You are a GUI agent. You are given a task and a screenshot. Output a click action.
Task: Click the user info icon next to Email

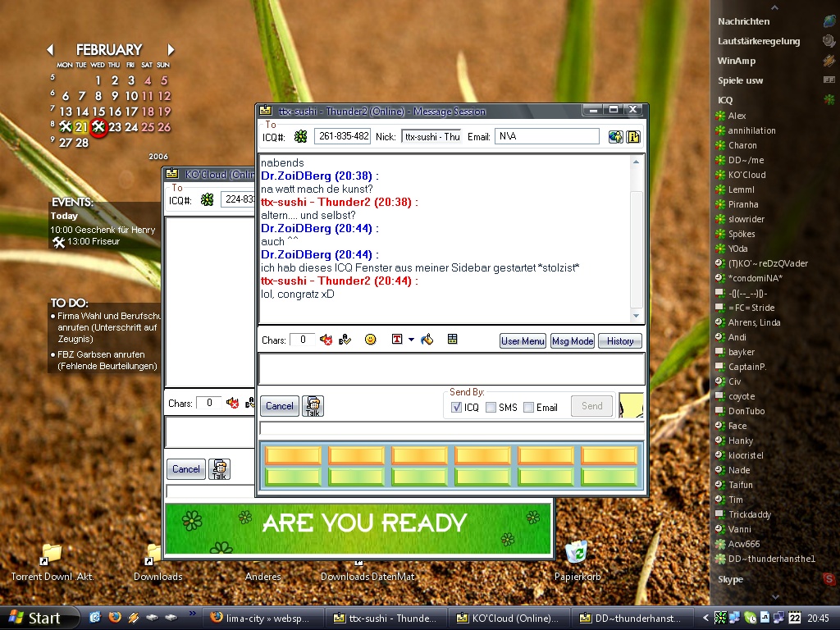coord(633,136)
